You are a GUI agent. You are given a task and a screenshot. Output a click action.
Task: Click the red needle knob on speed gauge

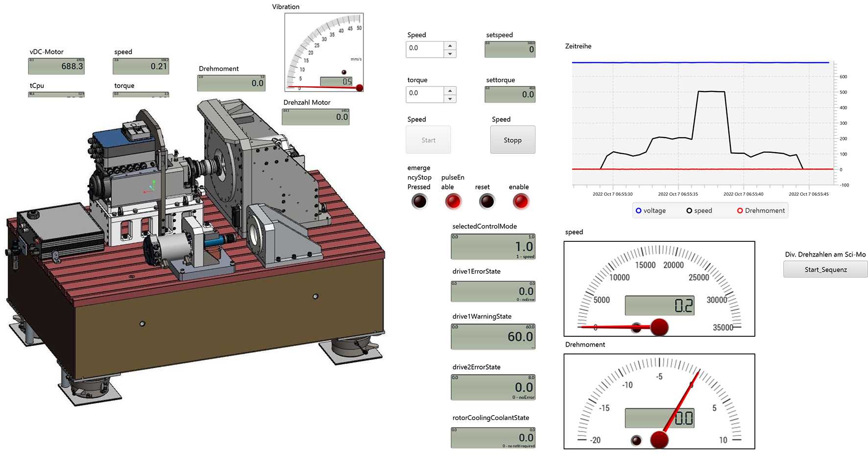[x=659, y=327]
